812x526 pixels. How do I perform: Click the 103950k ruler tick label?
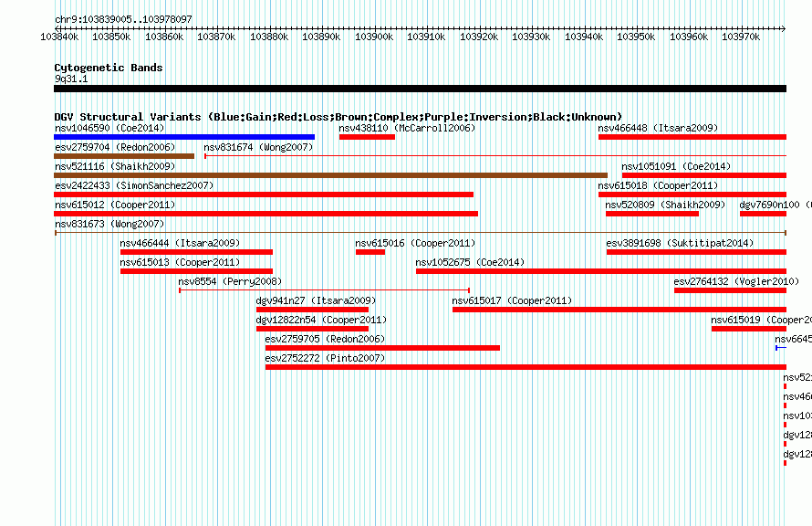coord(636,37)
